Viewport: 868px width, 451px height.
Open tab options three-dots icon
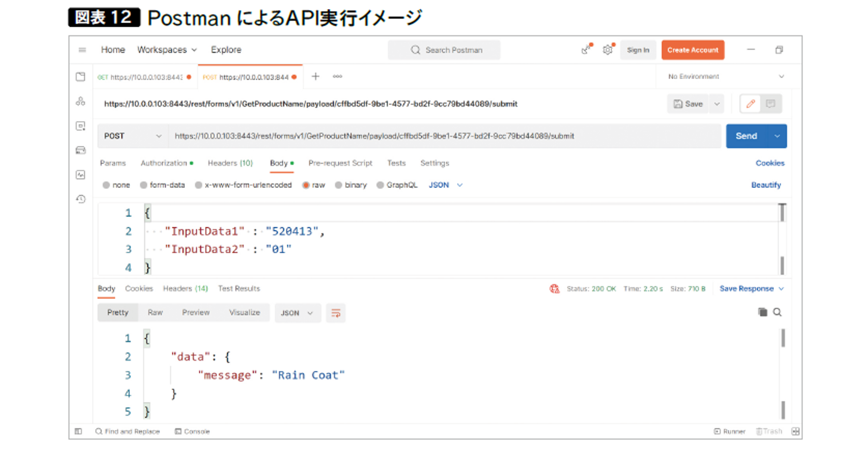337,76
